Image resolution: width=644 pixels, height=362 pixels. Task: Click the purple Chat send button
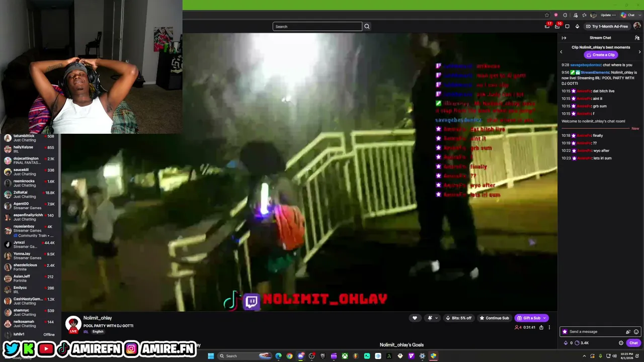633,343
